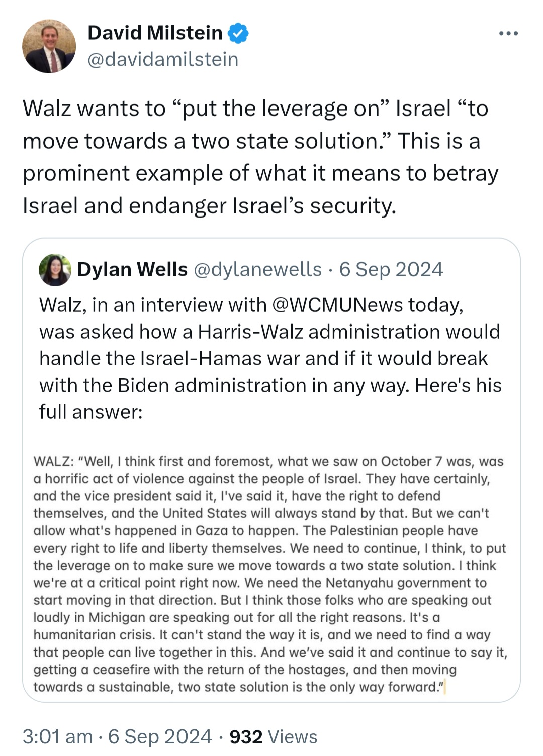Click the 3:01 am timestamp
Screen dimensions: 543x756
[58, 737]
